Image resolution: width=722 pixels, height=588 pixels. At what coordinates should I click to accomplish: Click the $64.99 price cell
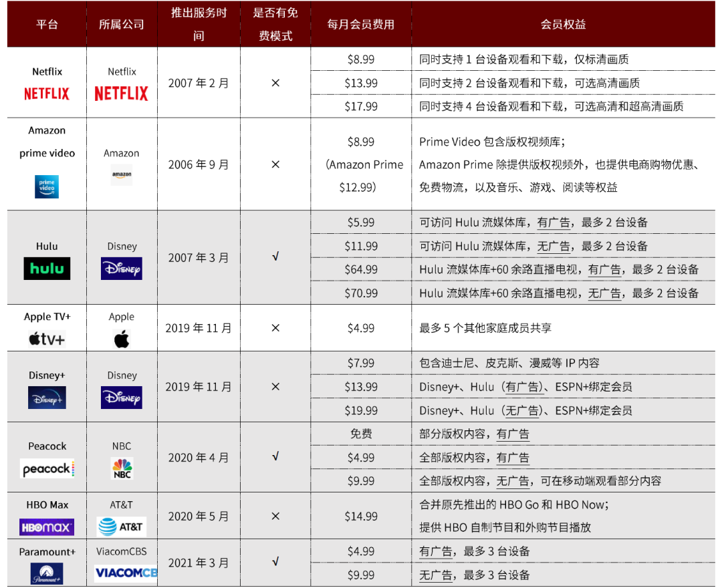pyautogui.click(x=361, y=270)
